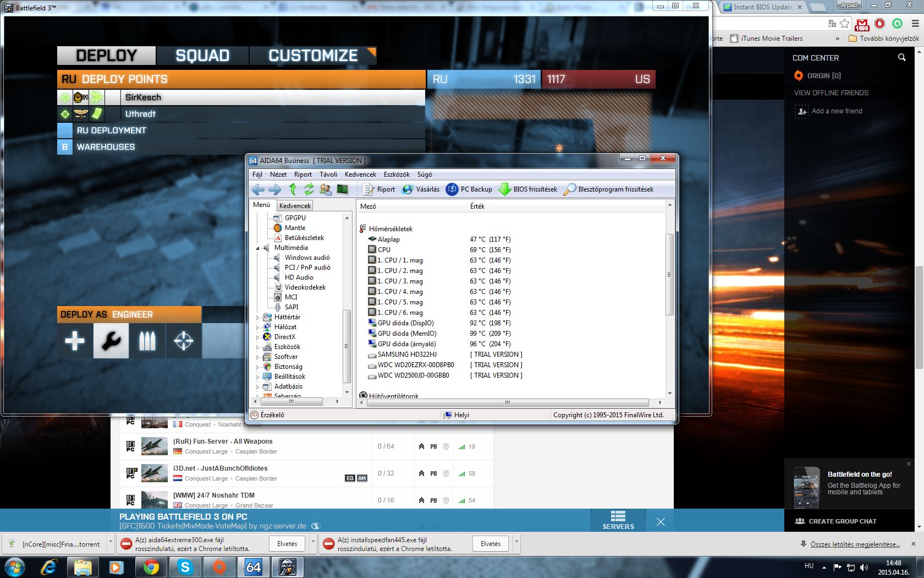Click the AIDA64 right pane vertical scrollbar
Image resolution: width=924 pixels, height=578 pixels.
(x=669, y=275)
